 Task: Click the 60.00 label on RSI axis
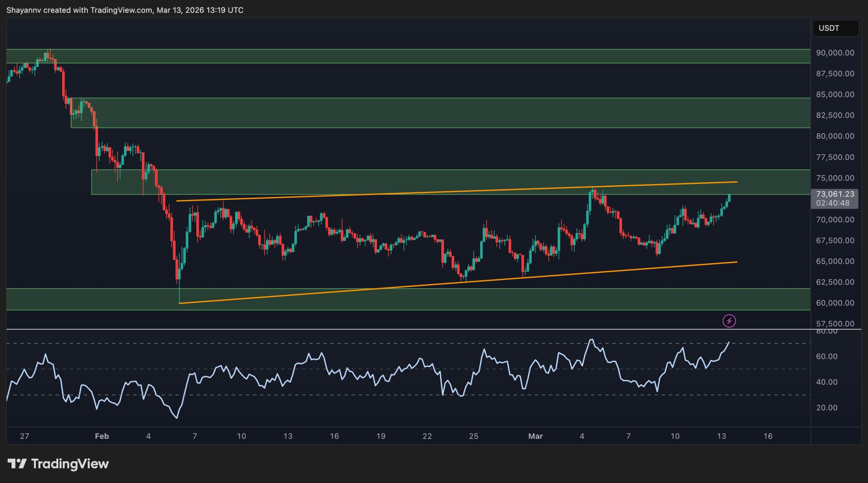pos(827,357)
